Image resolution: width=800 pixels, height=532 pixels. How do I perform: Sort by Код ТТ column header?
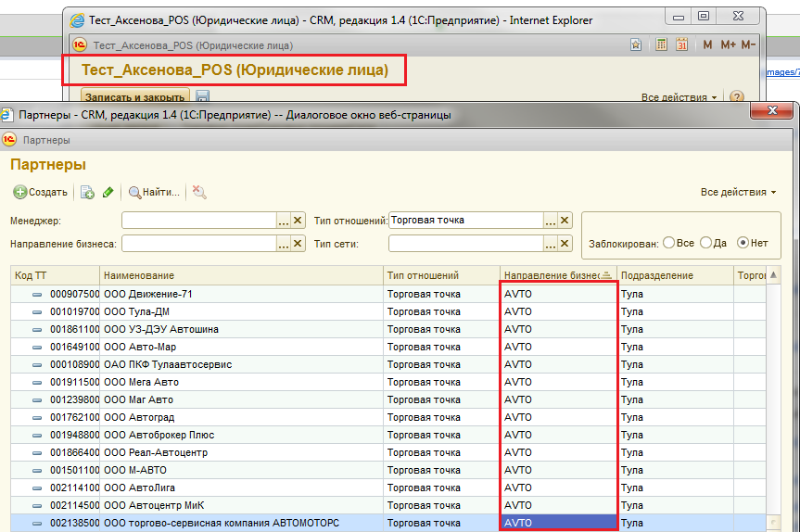55,275
